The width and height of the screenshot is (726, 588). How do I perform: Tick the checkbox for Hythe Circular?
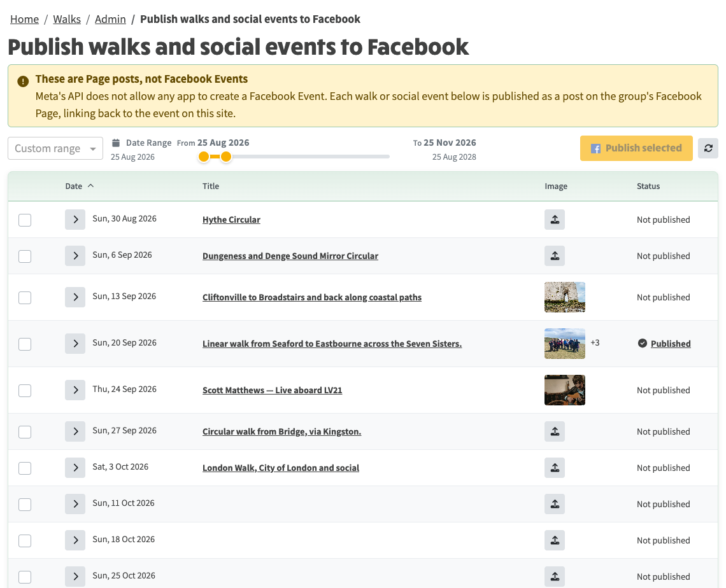coord(25,220)
